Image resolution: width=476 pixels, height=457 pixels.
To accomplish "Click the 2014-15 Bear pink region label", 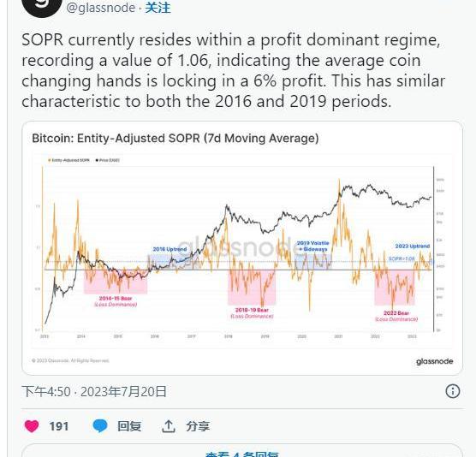I will [116, 301].
